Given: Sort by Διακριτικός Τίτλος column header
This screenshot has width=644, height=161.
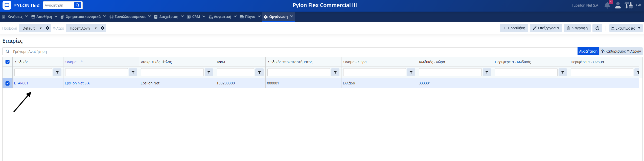Looking at the screenshot, I should (x=156, y=62).
